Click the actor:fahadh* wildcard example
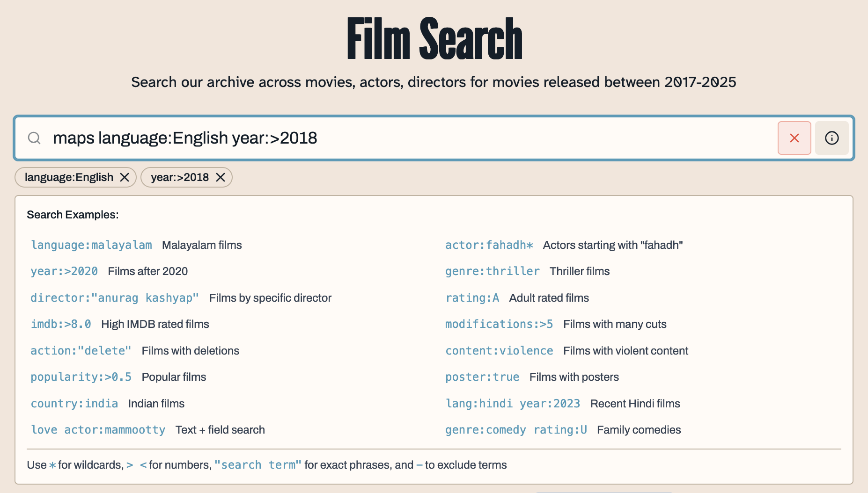 click(489, 245)
